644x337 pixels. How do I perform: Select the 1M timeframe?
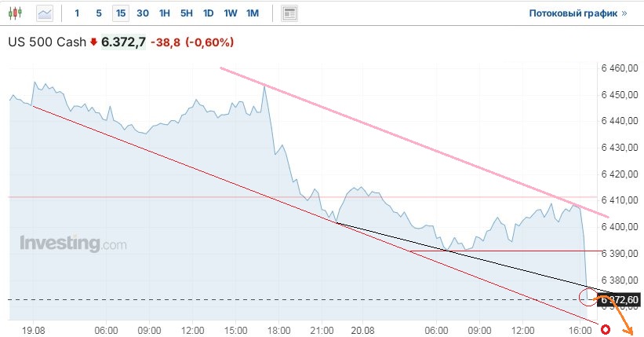(252, 13)
